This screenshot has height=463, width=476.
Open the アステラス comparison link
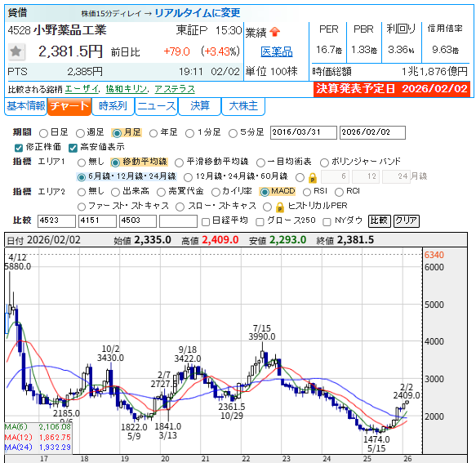point(175,89)
